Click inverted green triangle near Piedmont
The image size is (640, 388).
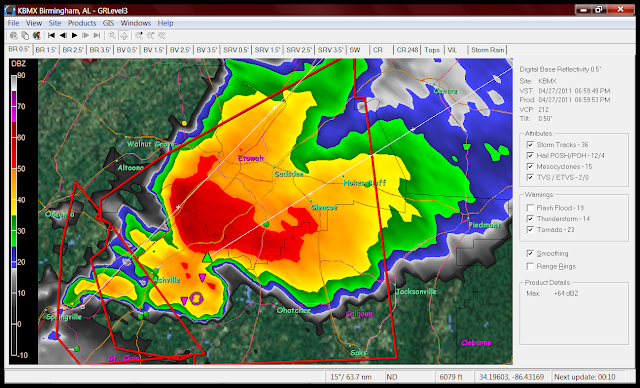pos(467,147)
